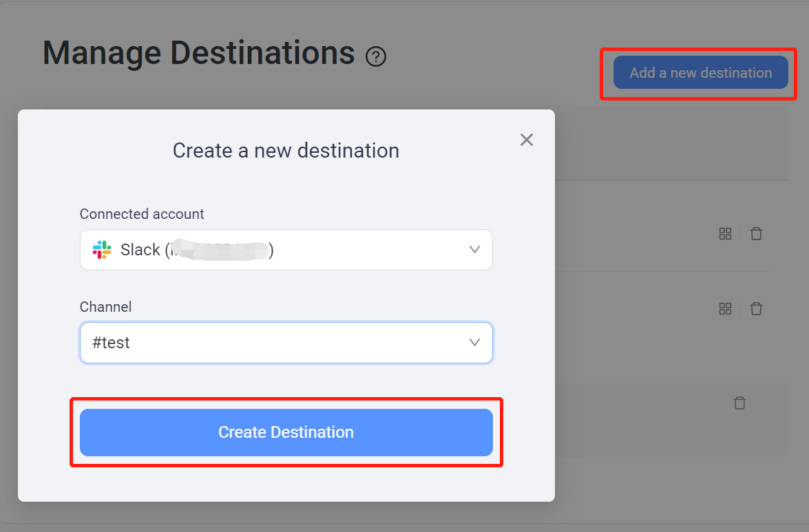Image resolution: width=809 pixels, height=532 pixels.
Task: Open the Manage Destinations help icon
Action: [x=376, y=56]
